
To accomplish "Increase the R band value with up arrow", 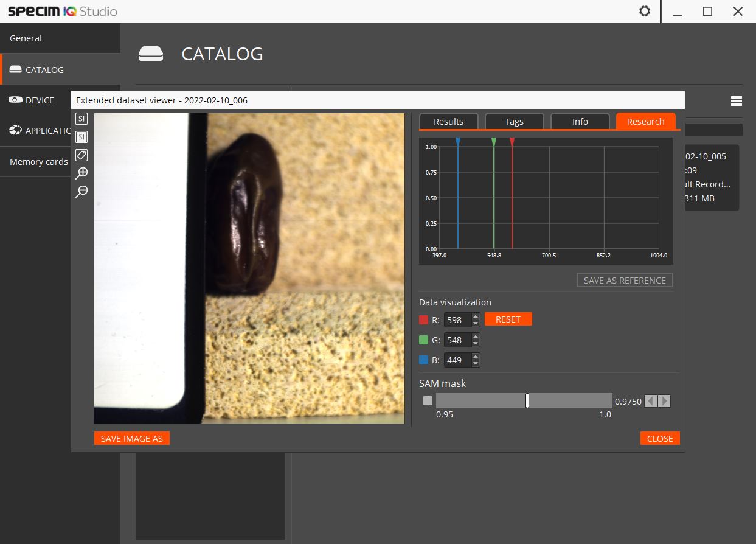I will point(476,316).
